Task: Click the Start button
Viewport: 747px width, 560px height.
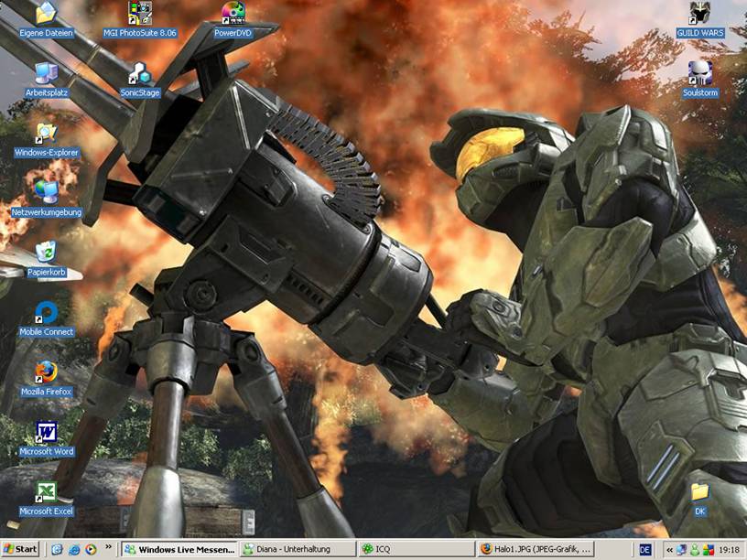Action: point(21,550)
